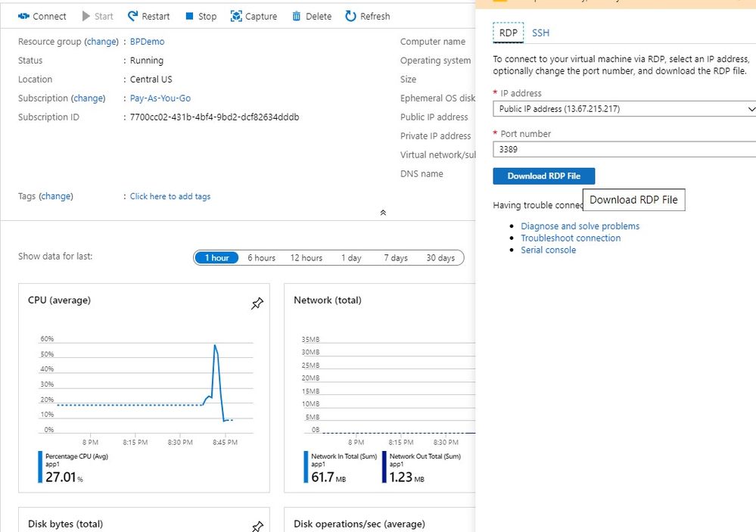Pin the Disk bytes (total) chart

pyautogui.click(x=257, y=526)
